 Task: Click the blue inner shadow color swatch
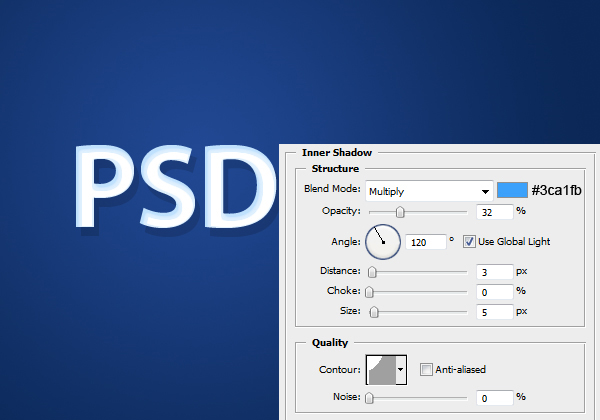pyautogui.click(x=512, y=190)
